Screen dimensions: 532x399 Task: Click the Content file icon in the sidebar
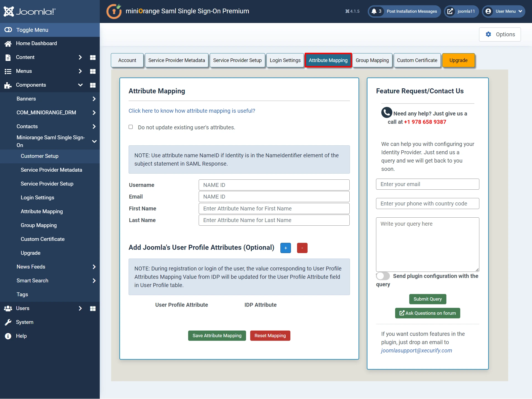tap(8, 57)
